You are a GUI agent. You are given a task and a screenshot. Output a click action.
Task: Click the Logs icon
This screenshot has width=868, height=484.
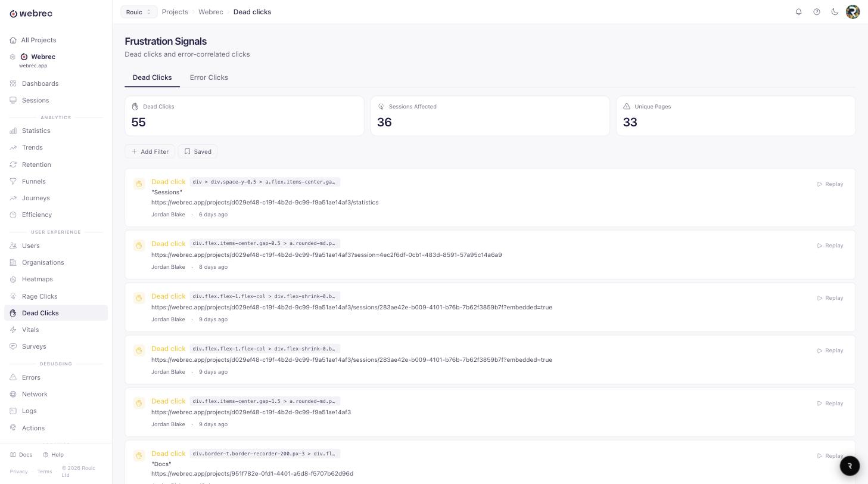click(x=13, y=411)
